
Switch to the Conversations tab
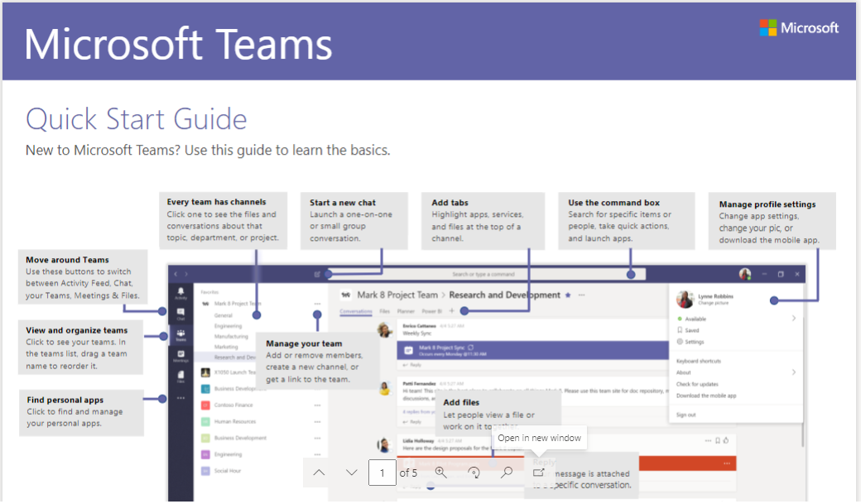356,311
